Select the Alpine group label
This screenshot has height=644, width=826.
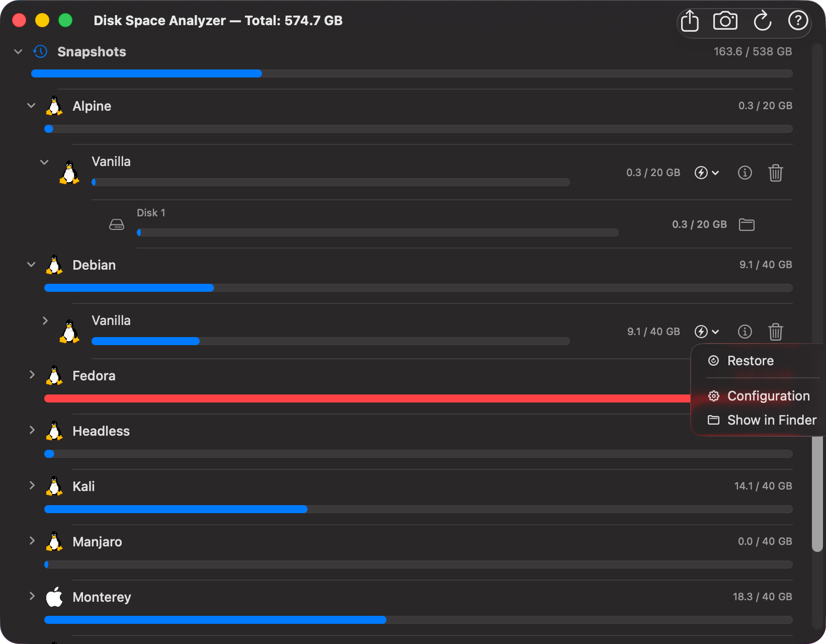(x=92, y=106)
